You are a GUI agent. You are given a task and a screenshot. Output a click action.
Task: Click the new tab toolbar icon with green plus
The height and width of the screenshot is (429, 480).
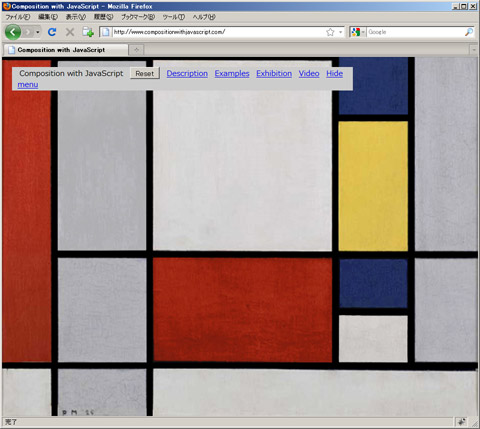[x=88, y=32]
